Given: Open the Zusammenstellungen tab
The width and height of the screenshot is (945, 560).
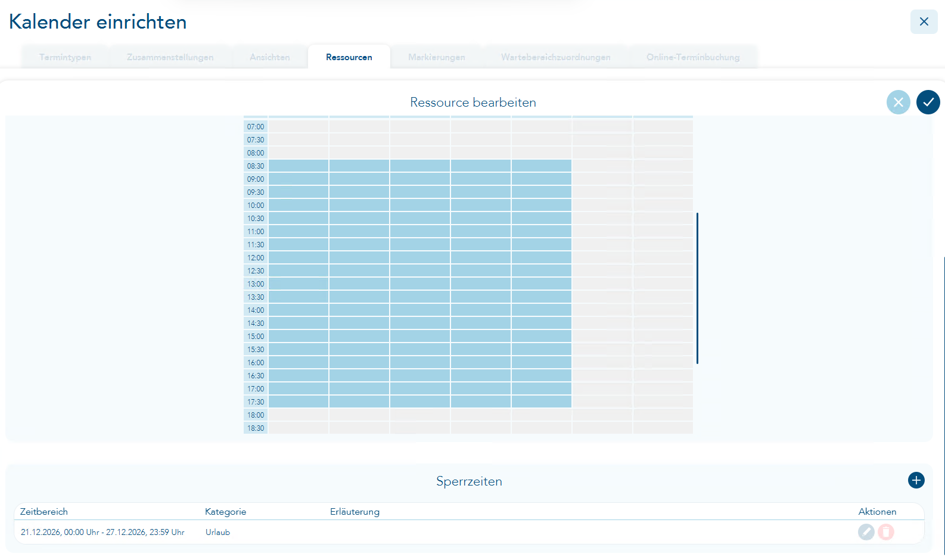Looking at the screenshot, I should click(x=170, y=57).
